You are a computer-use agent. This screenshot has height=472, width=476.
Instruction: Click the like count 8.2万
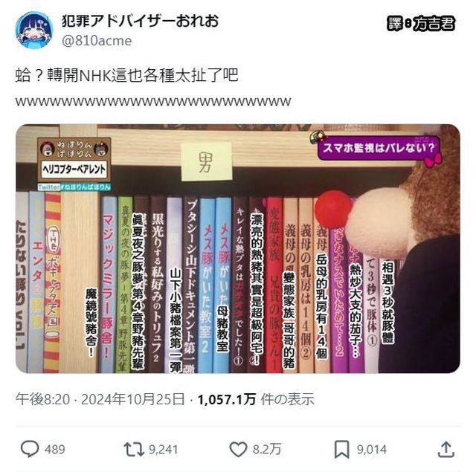[267, 449]
